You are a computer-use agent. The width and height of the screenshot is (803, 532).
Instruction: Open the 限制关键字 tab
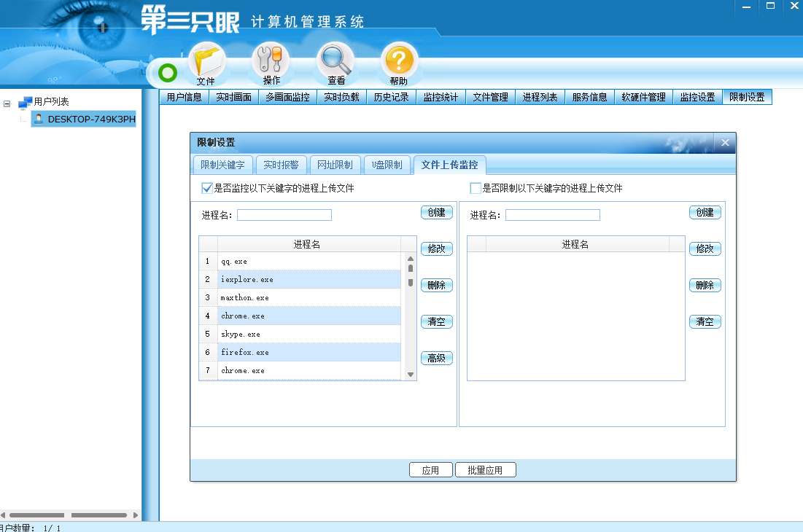click(x=222, y=165)
